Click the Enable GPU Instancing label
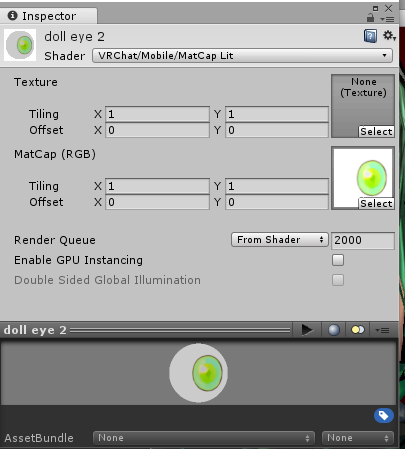Viewport: 405px width, 449px height. click(x=78, y=260)
